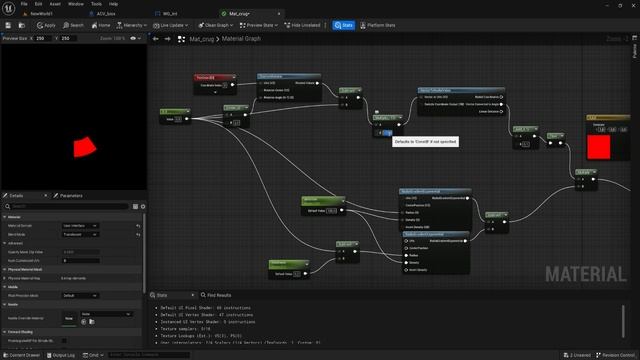Click the graph breadcrumb grid icon
Image resolution: width=640 pixels, height=360 pixels.
(x=181, y=39)
